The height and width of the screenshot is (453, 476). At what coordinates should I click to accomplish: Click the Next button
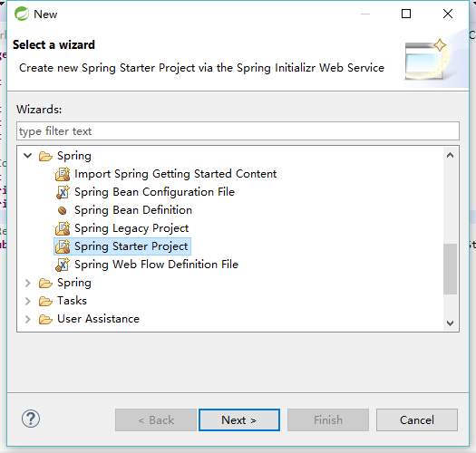point(239,419)
